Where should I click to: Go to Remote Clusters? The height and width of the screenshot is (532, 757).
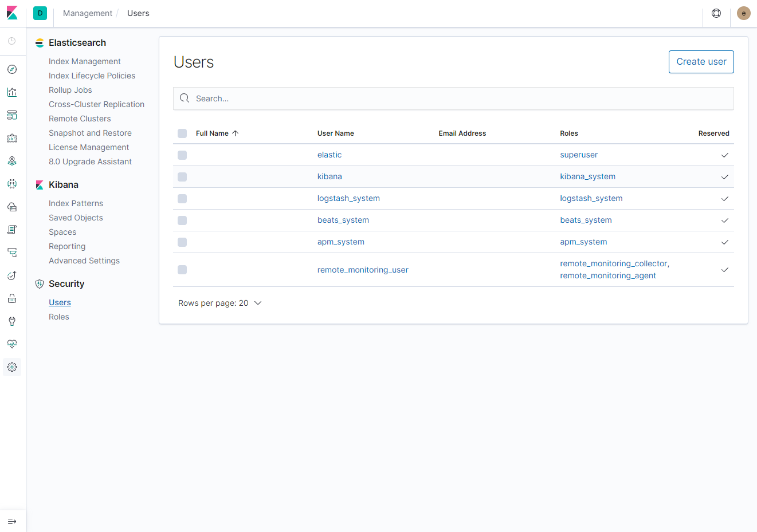[80, 119]
